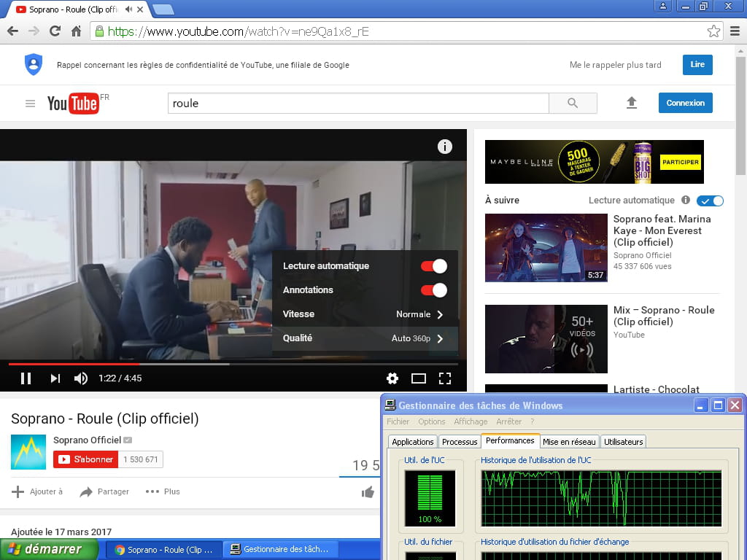Expand the Plus more actions menu
This screenshot has height=560, width=747.
tap(163, 491)
